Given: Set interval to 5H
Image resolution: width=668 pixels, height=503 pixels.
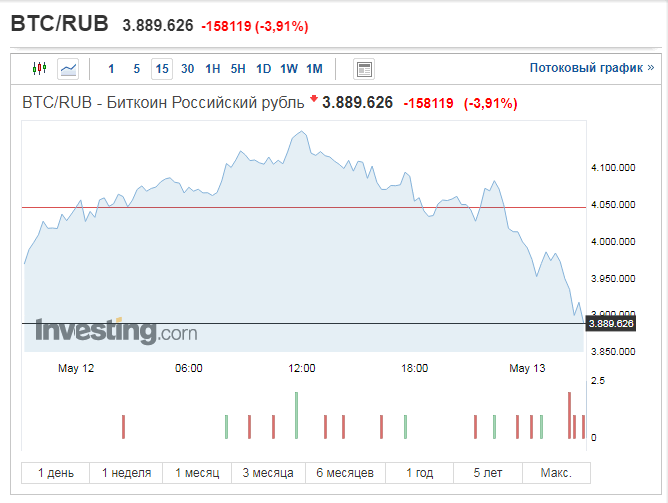Looking at the screenshot, I should point(238,69).
